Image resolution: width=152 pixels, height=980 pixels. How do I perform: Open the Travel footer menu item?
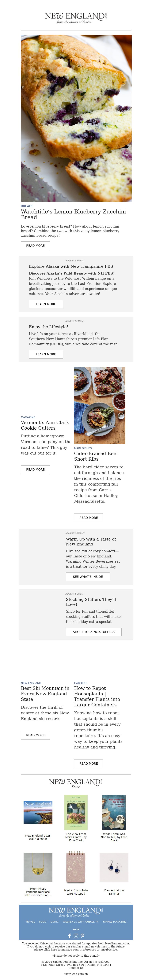click(x=30, y=922)
